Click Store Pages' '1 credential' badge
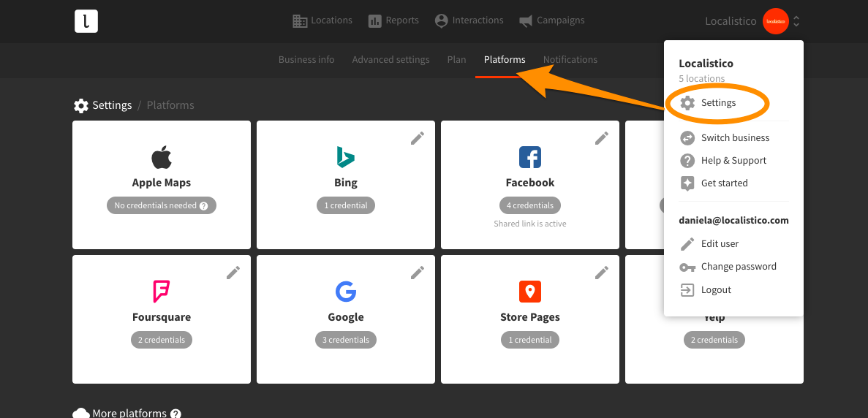 click(x=529, y=340)
